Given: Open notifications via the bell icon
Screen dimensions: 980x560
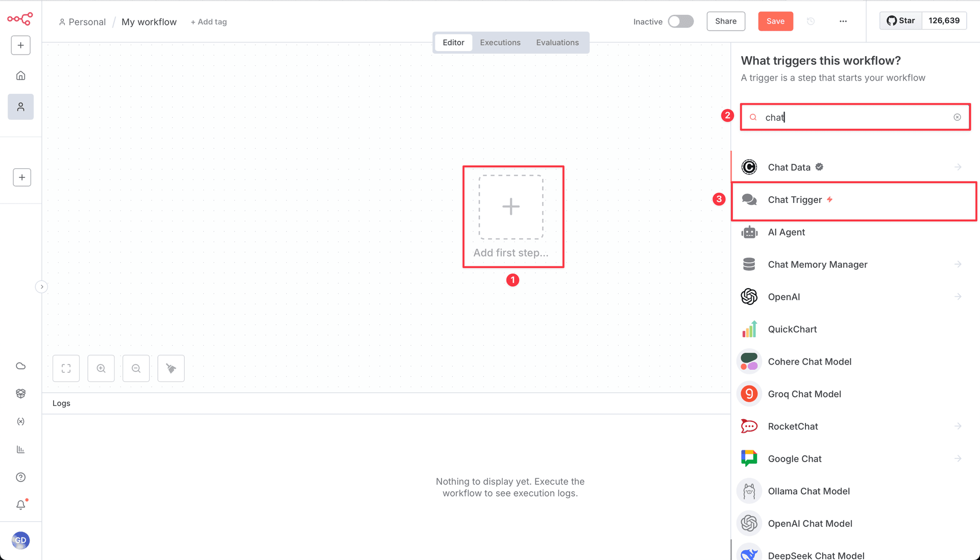Looking at the screenshot, I should pyautogui.click(x=20, y=505).
